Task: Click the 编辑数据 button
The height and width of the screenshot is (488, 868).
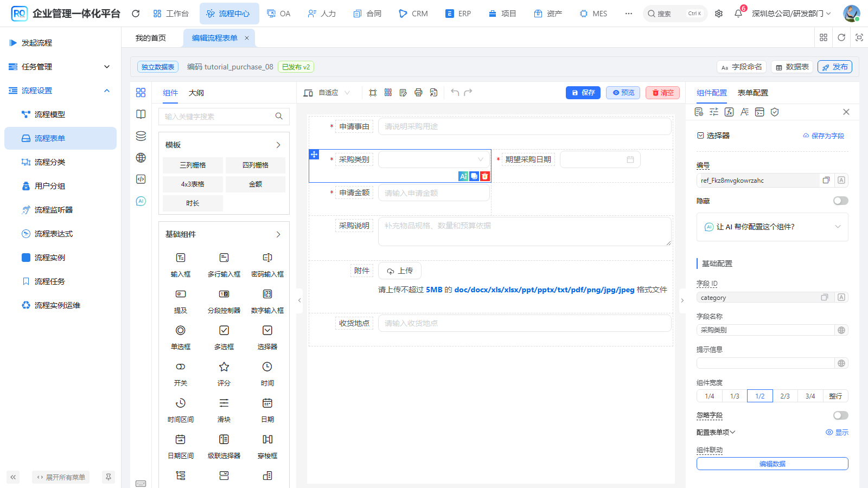Action: tap(773, 464)
